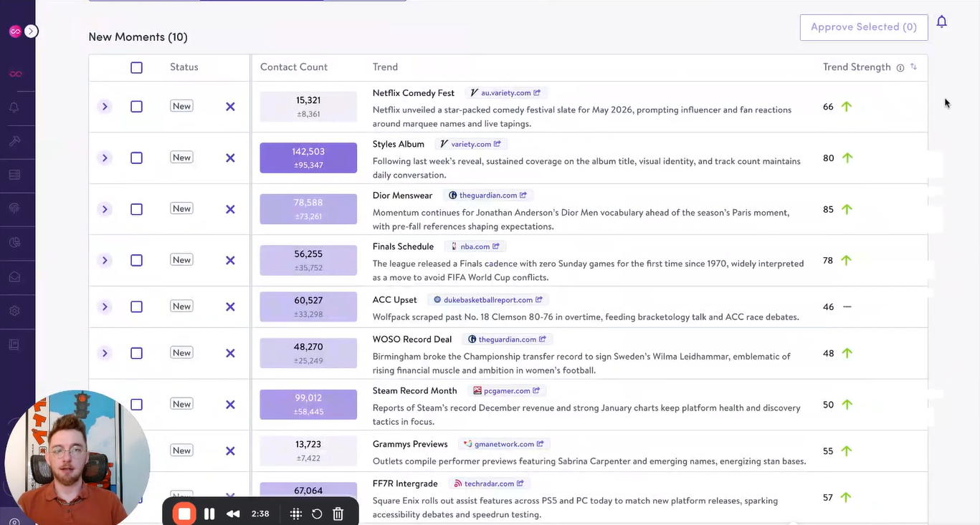The width and height of the screenshot is (980, 525).
Task: Click the Approve Selected (0) button
Action: pos(864,27)
